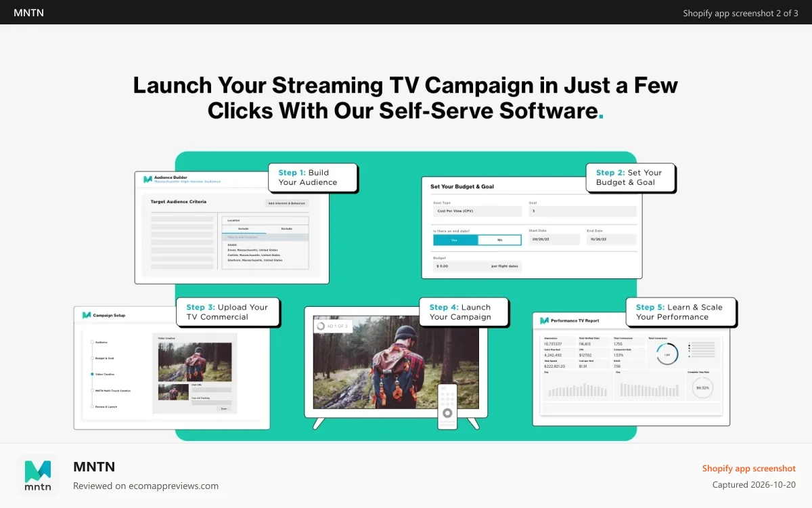Click the Goal value field showing 3

pyautogui.click(x=583, y=211)
